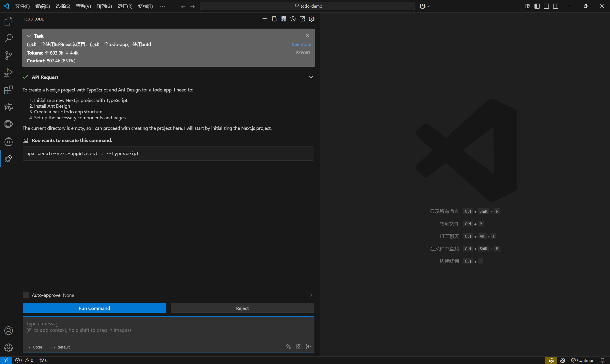The height and width of the screenshot is (364, 610).
Task: Open Roo Code settings gear in panel header
Action: click(312, 19)
